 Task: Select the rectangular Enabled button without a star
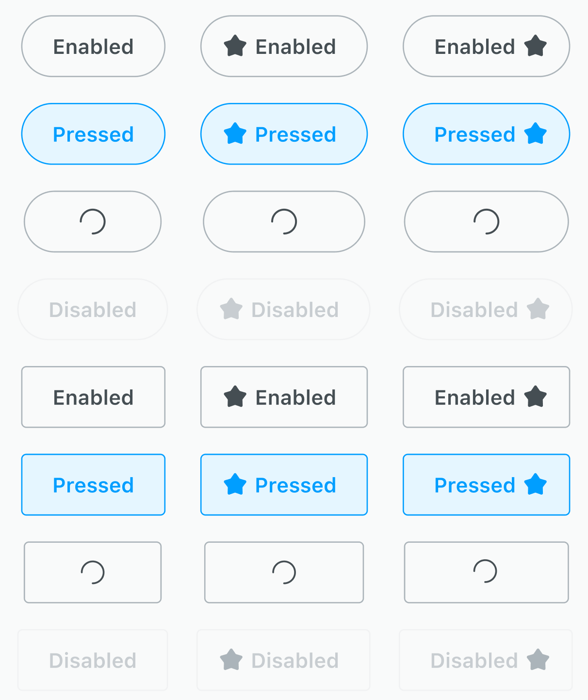pos(93,397)
